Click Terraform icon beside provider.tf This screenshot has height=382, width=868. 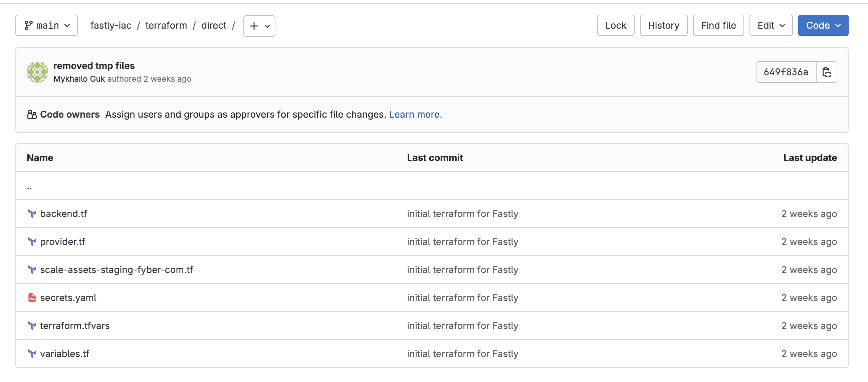pyautogui.click(x=32, y=242)
